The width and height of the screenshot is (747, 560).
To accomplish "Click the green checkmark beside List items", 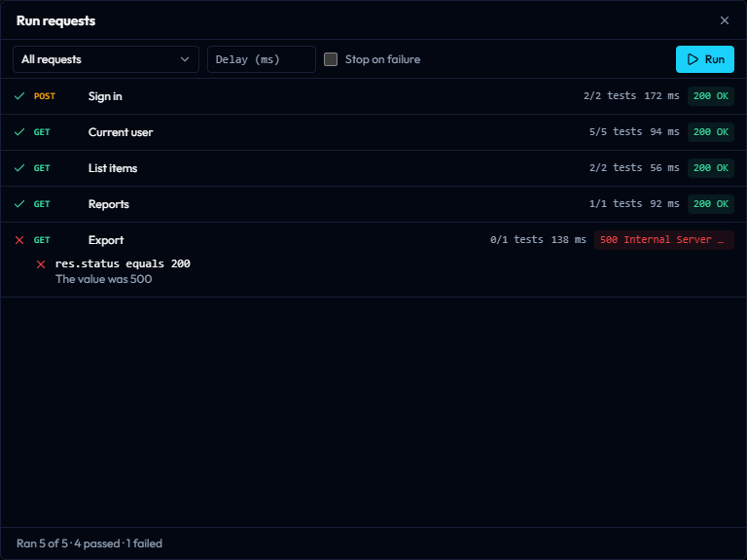I will tap(19, 168).
